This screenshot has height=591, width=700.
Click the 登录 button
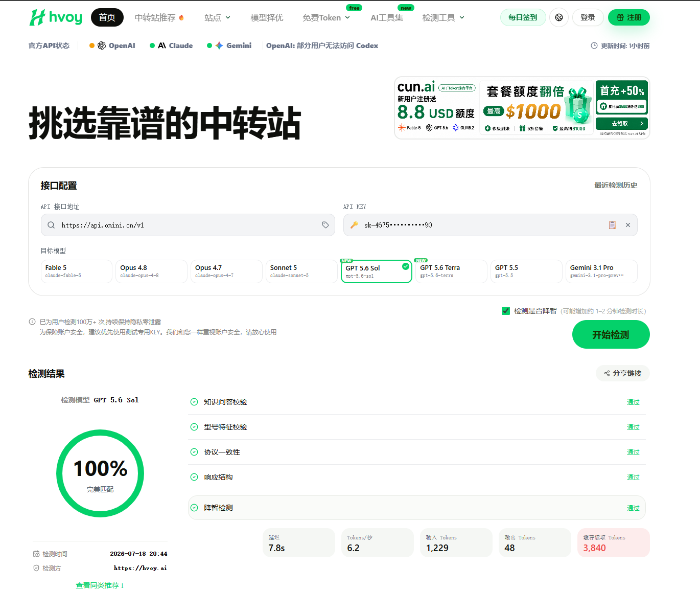[x=588, y=17]
